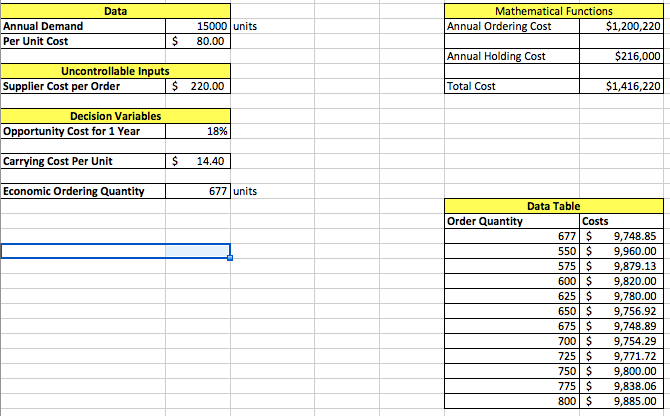Select the Data Table yellow header
The height and width of the screenshot is (416, 670).
click(x=554, y=206)
